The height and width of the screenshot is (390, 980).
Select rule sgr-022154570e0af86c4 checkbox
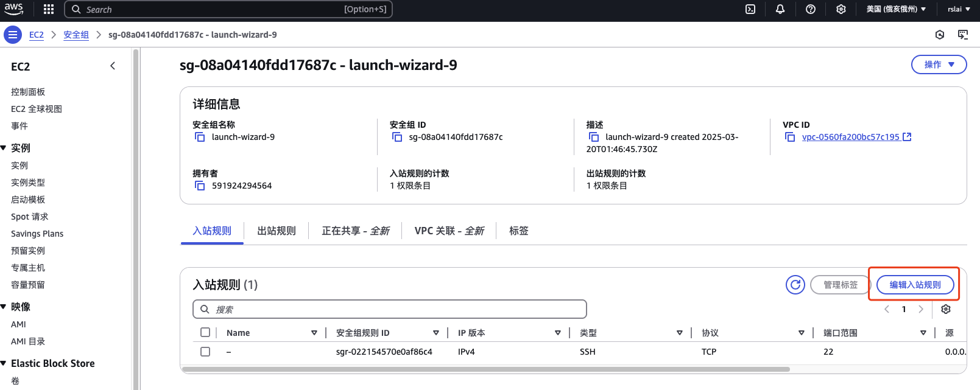tap(205, 352)
